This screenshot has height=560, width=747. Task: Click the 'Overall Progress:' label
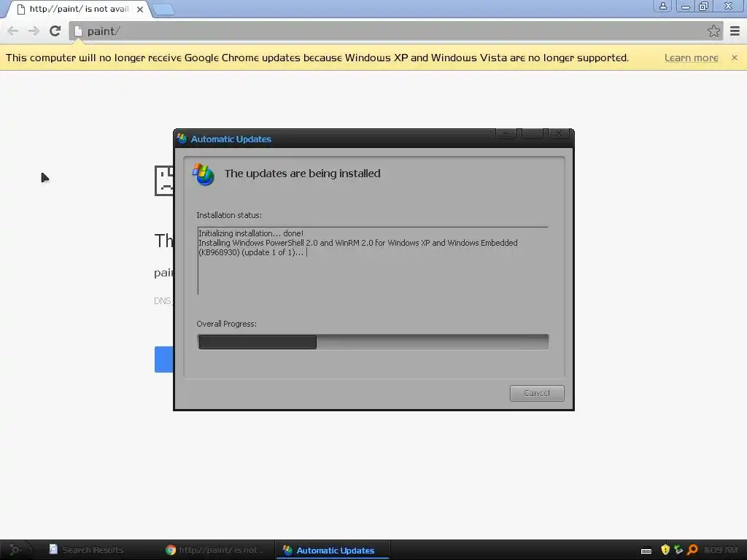point(227,324)
